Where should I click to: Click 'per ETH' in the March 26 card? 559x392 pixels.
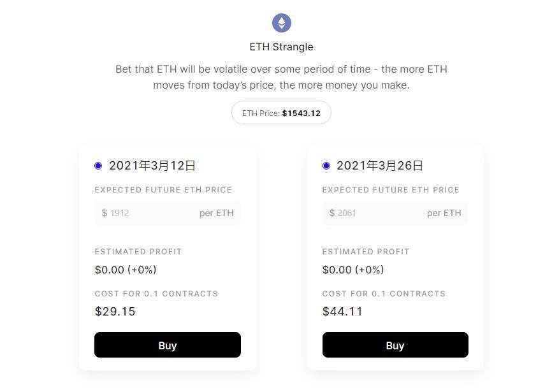coord(444,213)
